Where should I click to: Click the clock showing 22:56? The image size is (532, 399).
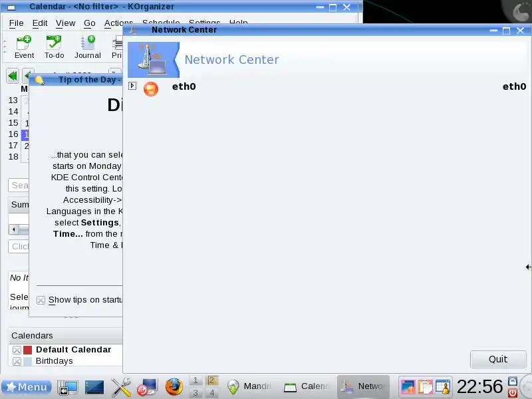pyautogui.click(x=479, y=386)
